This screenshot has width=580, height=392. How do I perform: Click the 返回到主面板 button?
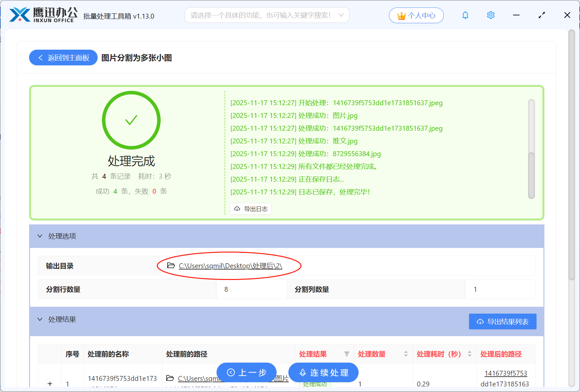63,57
